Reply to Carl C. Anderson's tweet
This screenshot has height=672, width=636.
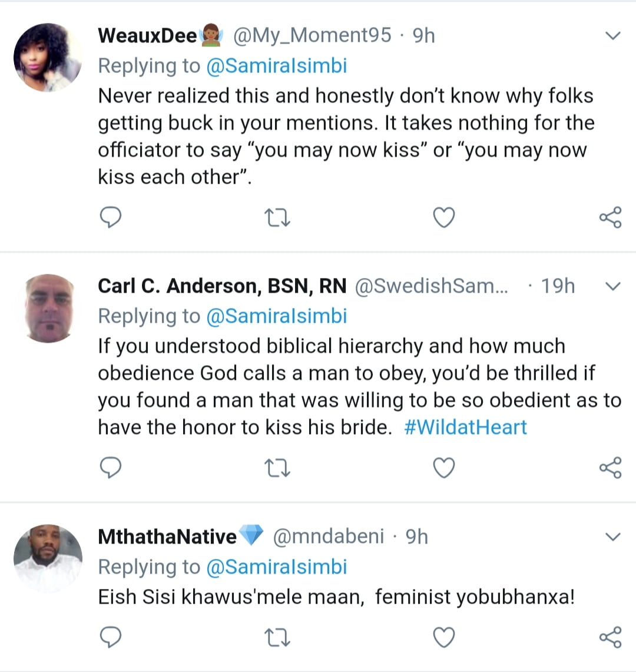click(110, 468)
